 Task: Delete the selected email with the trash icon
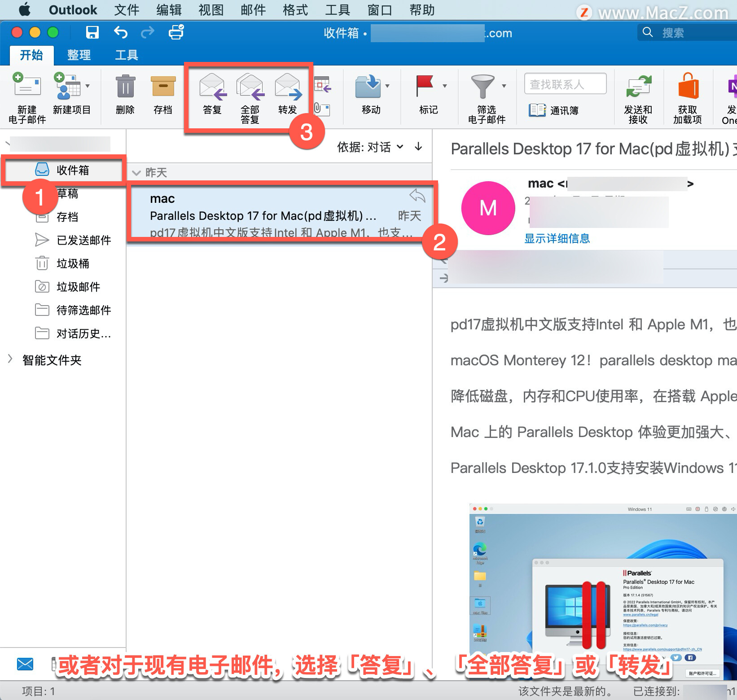pyautogui.click(x=125, y=86)
